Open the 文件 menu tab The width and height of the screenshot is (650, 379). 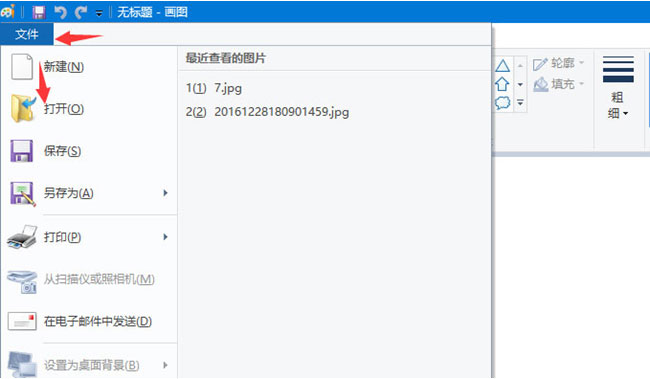click(27, 34)
